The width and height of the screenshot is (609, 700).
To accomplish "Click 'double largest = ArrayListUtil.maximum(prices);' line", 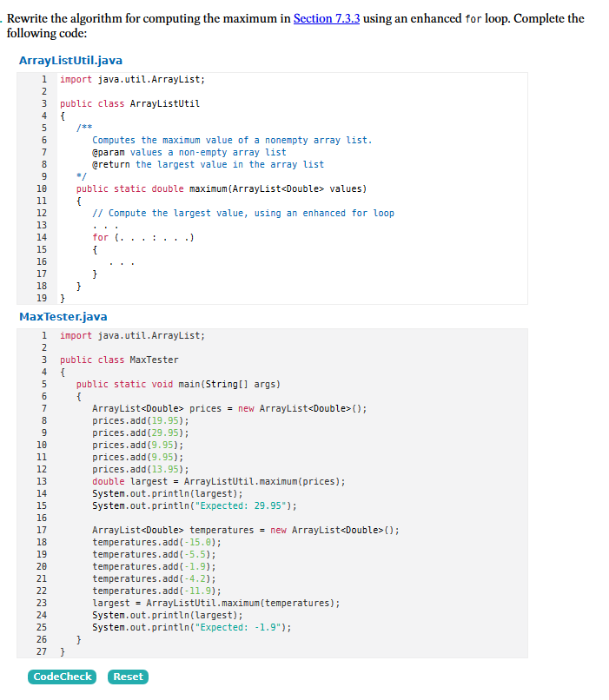I will click(219, 481).
